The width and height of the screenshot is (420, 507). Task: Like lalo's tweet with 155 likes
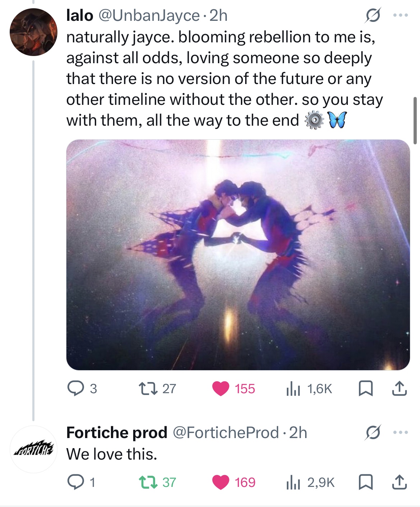click(221, 389)
